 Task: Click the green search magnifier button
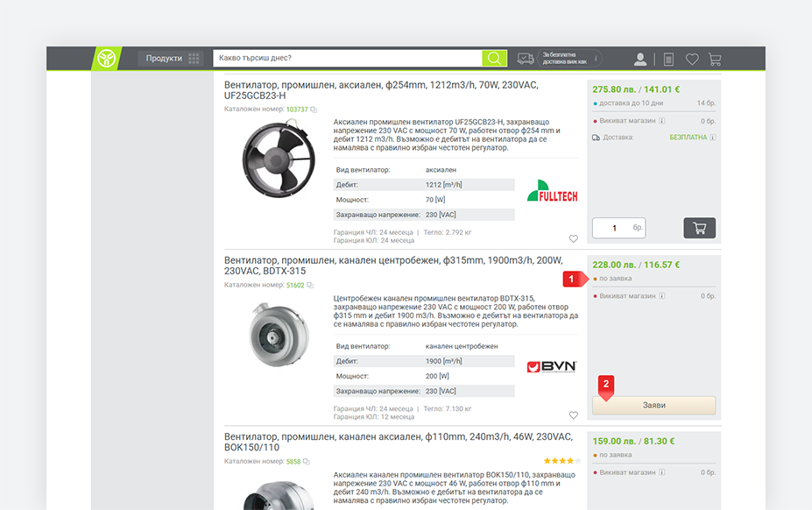[495, 59]
